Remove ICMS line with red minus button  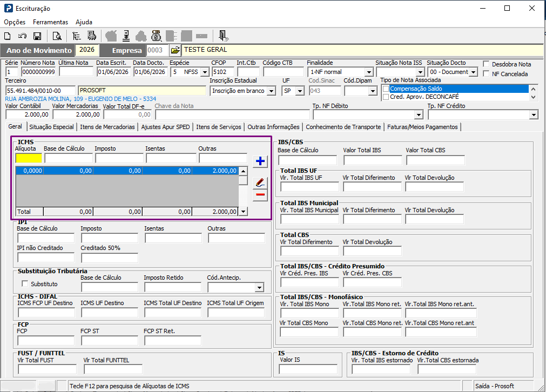coord(260,194)
